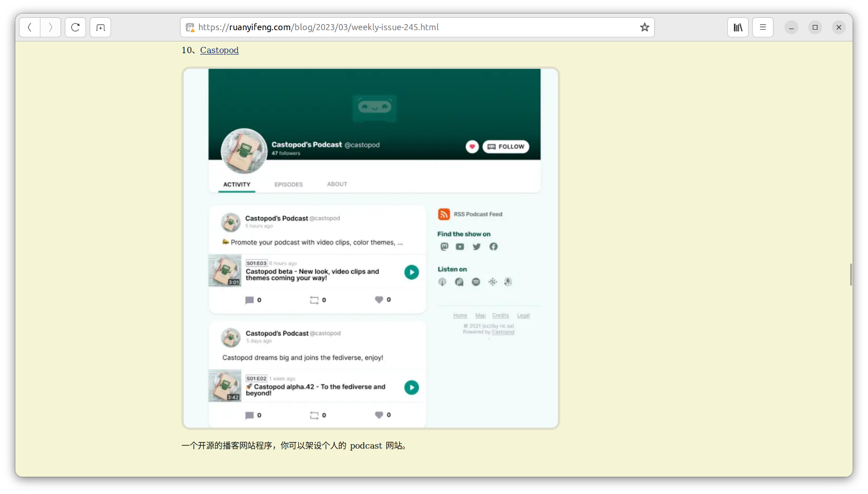Click the browser back arrow button

click(30, 28)
